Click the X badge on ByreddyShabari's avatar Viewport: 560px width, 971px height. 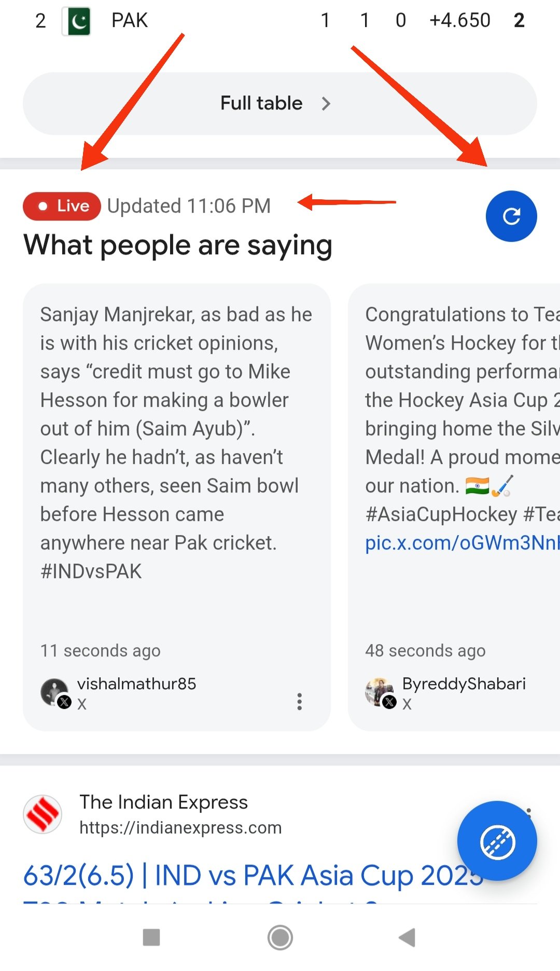coord(388,703)
